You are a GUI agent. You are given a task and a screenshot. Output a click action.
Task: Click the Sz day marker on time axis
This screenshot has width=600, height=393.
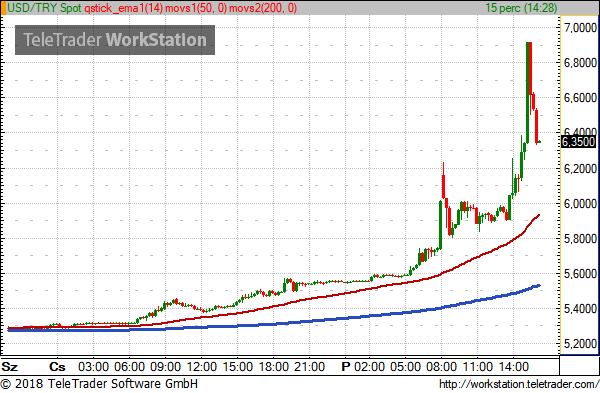pos(10,367)
